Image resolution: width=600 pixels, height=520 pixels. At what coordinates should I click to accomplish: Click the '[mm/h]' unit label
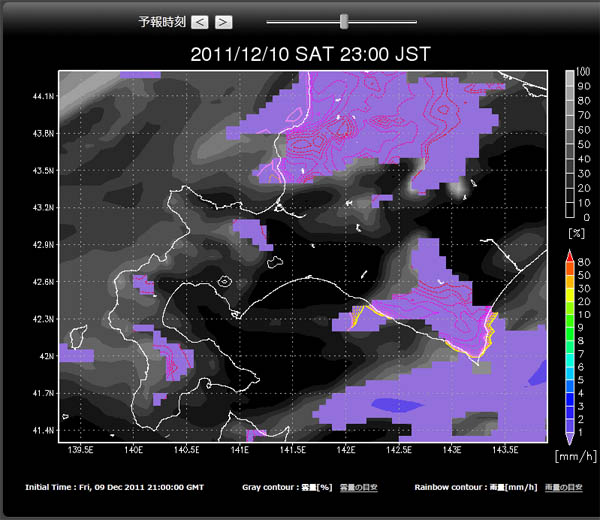tap(575, 456)
